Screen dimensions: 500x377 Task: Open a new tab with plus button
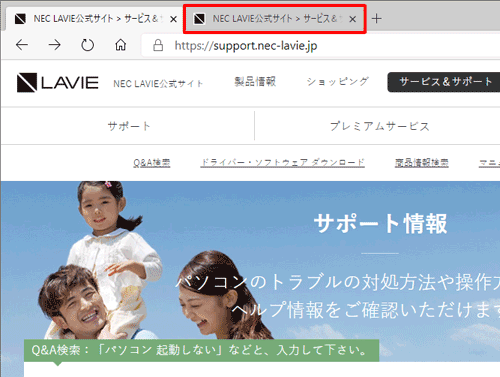[x=376, y=19]
